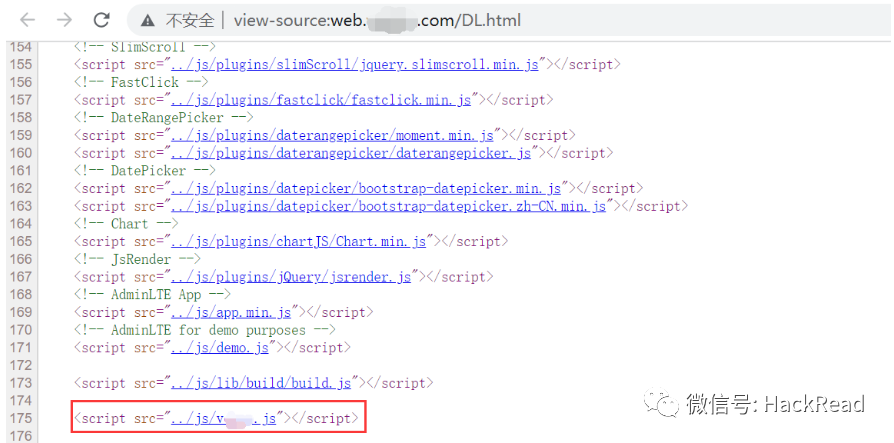
Task: Click line number 171
Action: point(21,347)
